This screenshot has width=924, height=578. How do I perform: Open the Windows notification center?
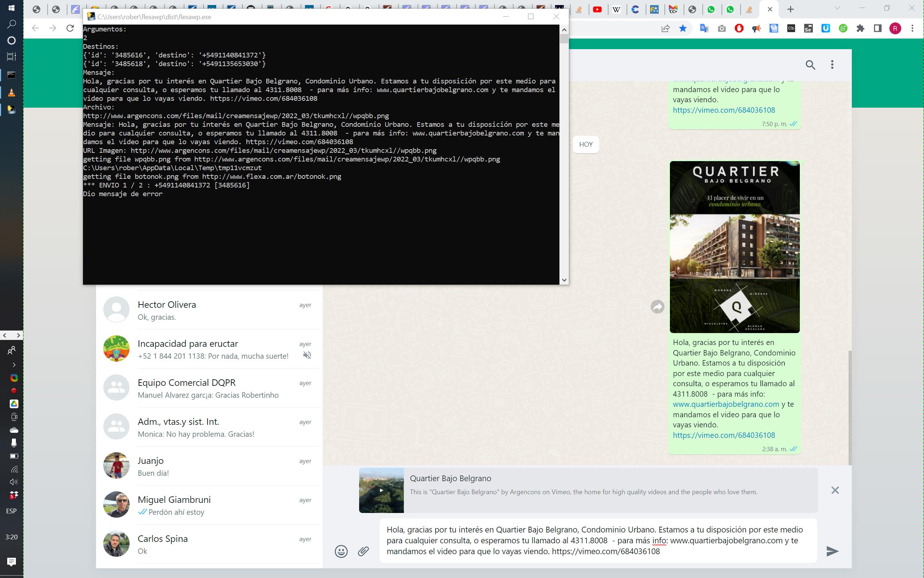12,562
